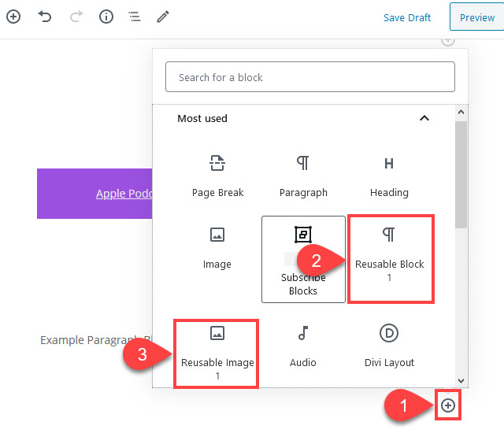
Task: Insert the Subscribe Blocks reusable block
Action: (x=303, y=259)
